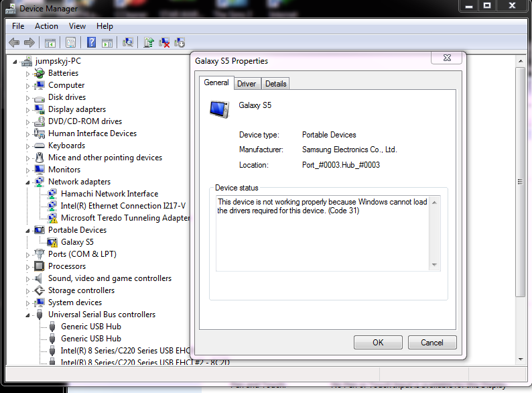Click the device tree scrollbar down arrow
The width and height of the screenshot is (532, 393).
coord(521,359)
